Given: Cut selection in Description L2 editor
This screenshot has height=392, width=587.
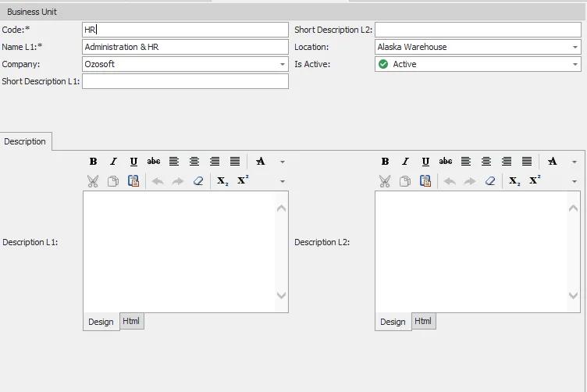Looking at the screenshot, I should pyautogui.click(x=385, y=181).
